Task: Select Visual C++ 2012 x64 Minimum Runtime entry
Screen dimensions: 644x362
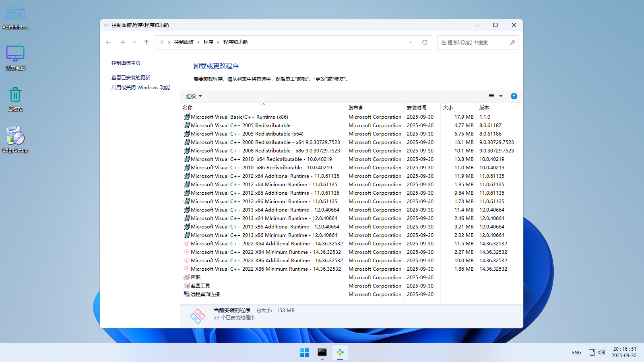Action: pos(349,185)
